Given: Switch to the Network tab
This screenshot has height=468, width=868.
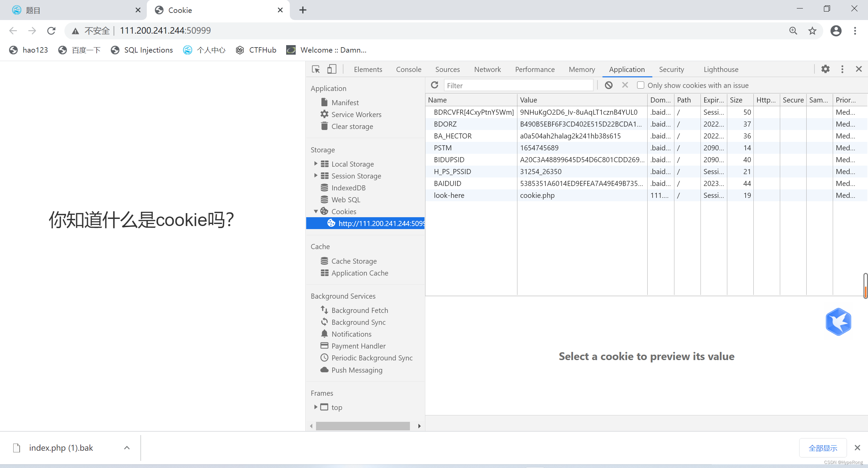Looking at the screenshot, I should [x=487, y=69].
